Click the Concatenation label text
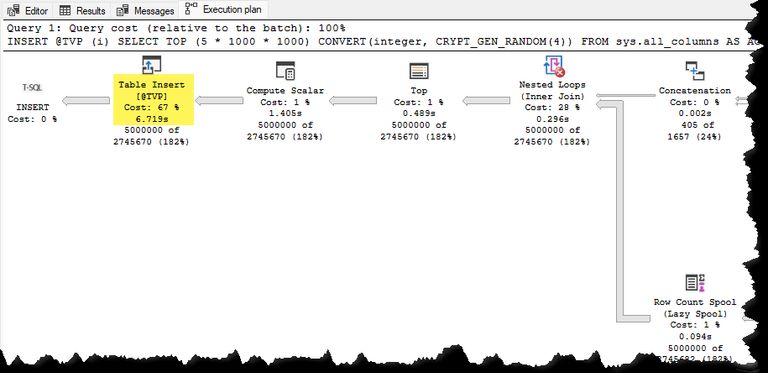This screenshot has height=373, width=768. tap(695, 91)
